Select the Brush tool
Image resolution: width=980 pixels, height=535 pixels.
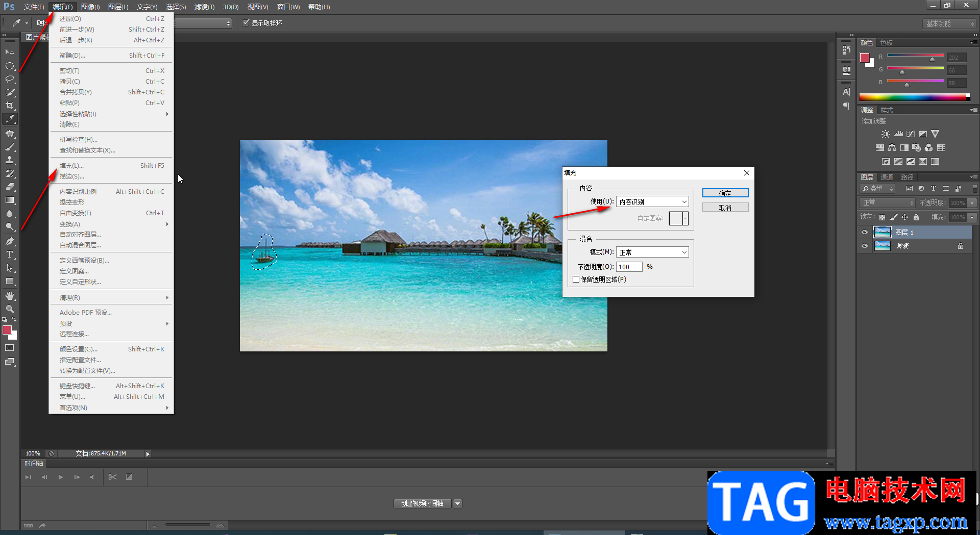point(10,147)
